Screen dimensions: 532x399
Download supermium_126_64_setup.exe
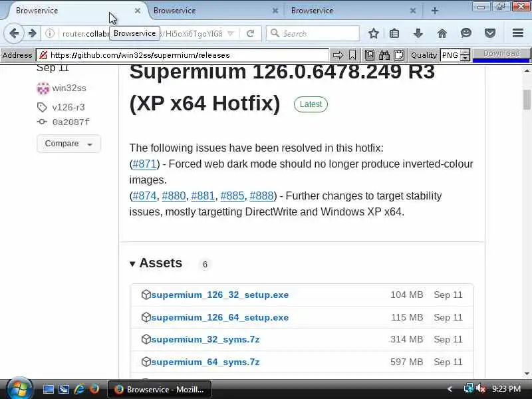220,318
